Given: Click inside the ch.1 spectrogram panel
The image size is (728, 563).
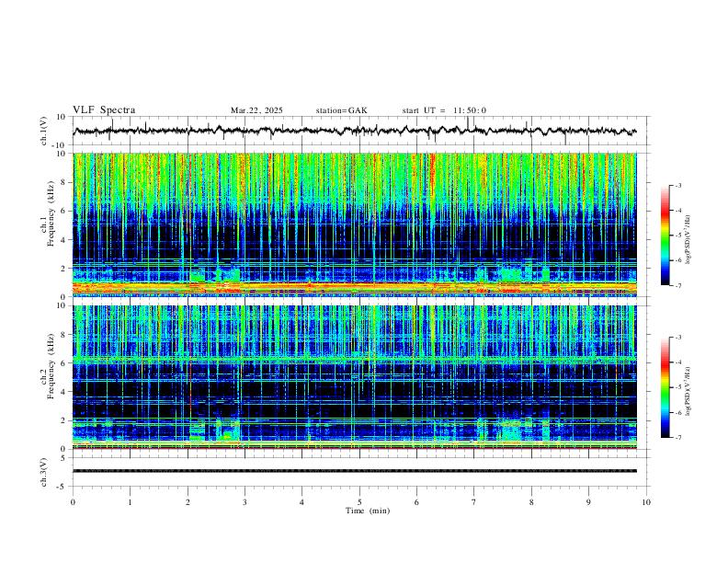Looking at the screenshot, I should [354, 224].
